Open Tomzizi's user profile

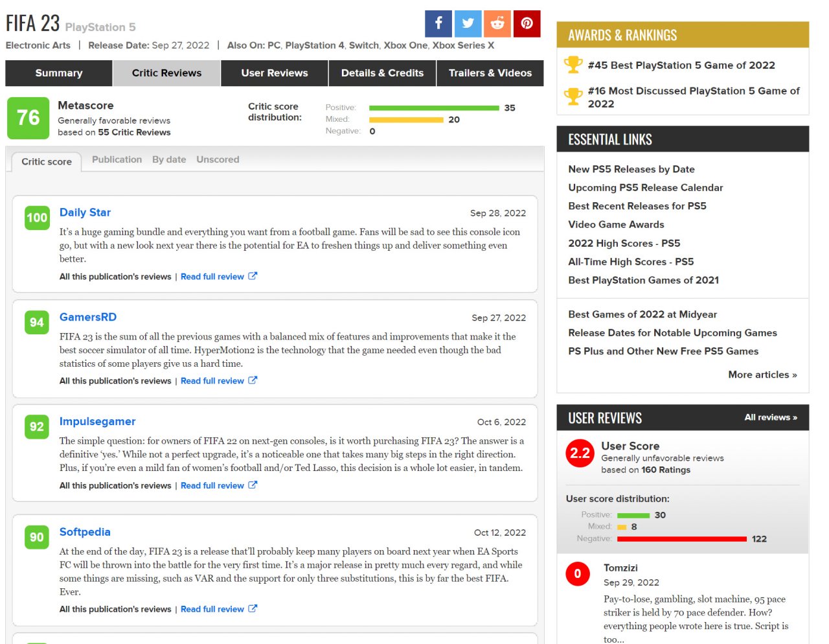(x=620, y=568)
